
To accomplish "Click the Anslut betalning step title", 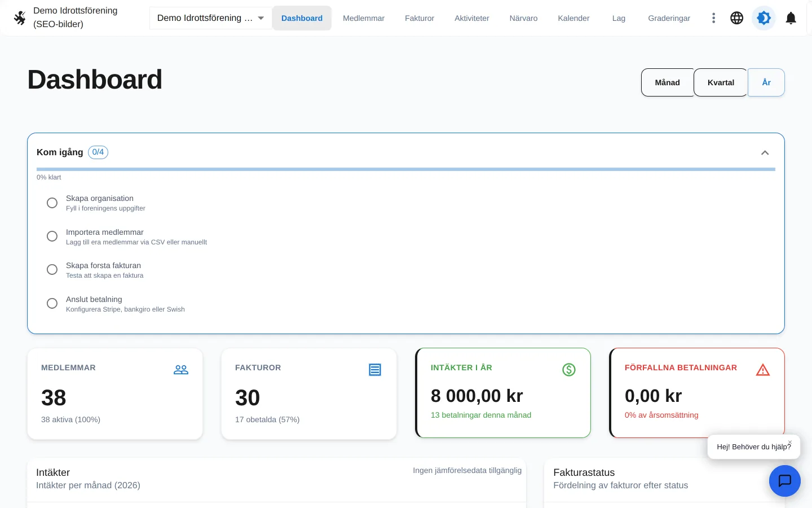I will [94, 300].
